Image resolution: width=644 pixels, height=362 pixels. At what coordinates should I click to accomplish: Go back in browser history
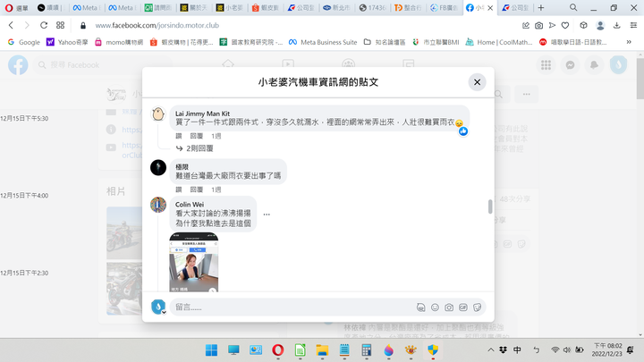pos(11,25)
